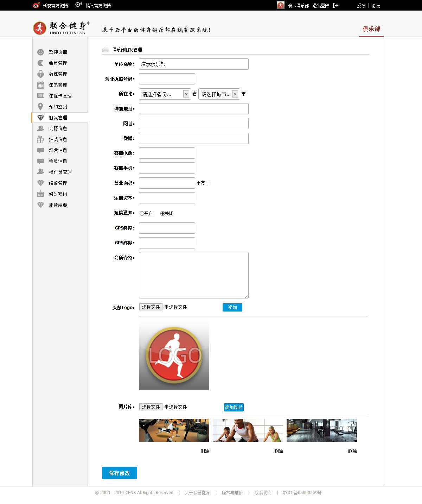This screenshot has width=422, height=504.
Task: Enable 短信通知 with the 开启 radio button
Action: tap(142, 213)
